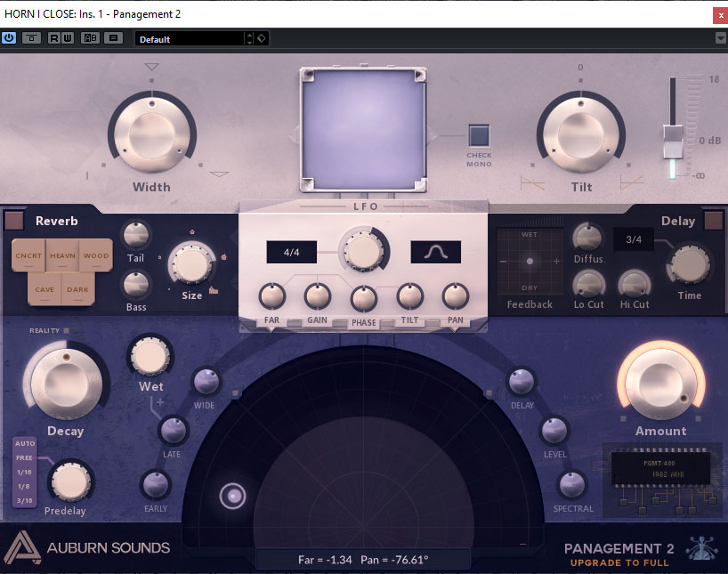Screen dimensions: 728x574
Task: Click the reverb Decay knob
Action: pyautogui.click(x=67, y=384)
